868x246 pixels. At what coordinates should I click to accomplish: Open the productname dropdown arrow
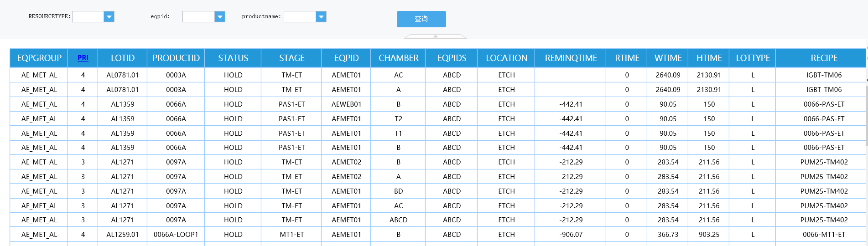[321, 17]
